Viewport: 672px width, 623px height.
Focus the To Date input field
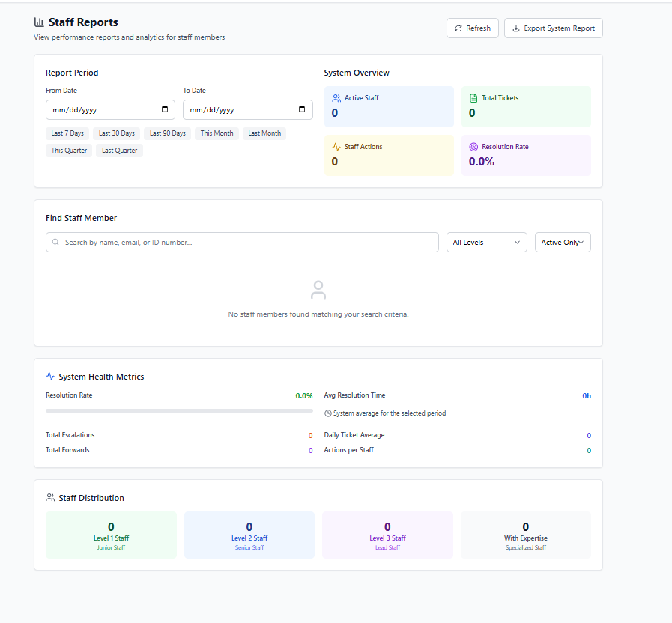(248, 109)
